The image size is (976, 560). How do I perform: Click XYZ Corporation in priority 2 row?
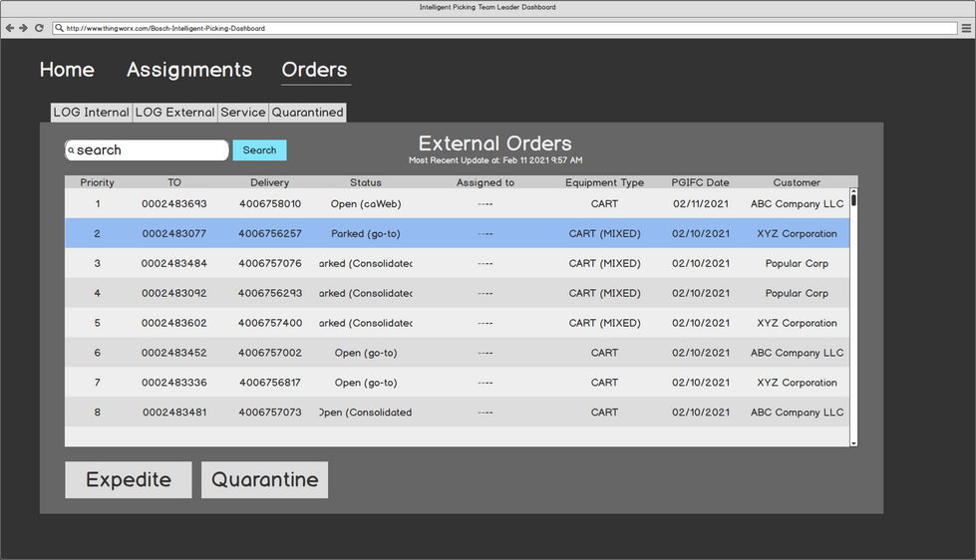798,234
